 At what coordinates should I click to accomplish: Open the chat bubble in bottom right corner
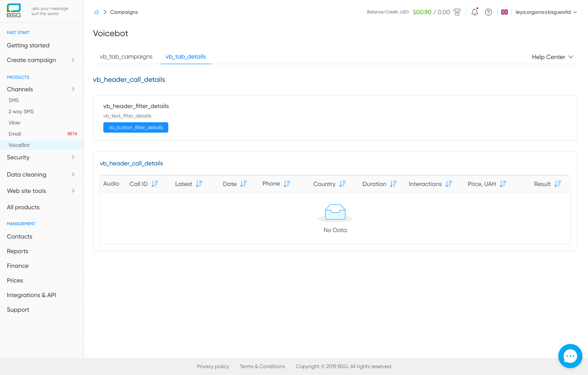570,356
